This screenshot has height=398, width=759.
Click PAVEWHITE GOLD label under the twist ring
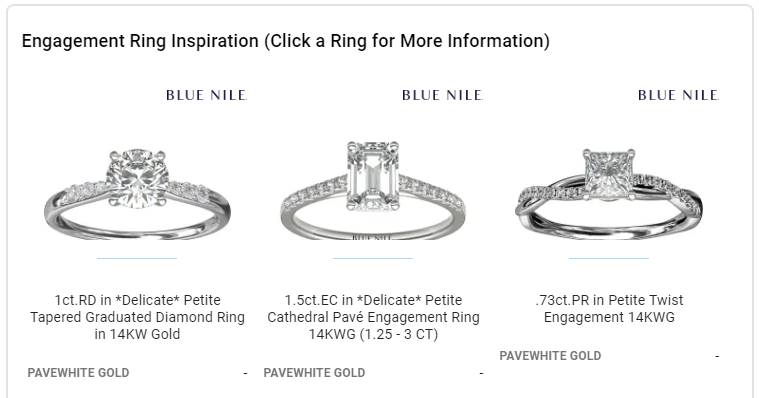550,356
